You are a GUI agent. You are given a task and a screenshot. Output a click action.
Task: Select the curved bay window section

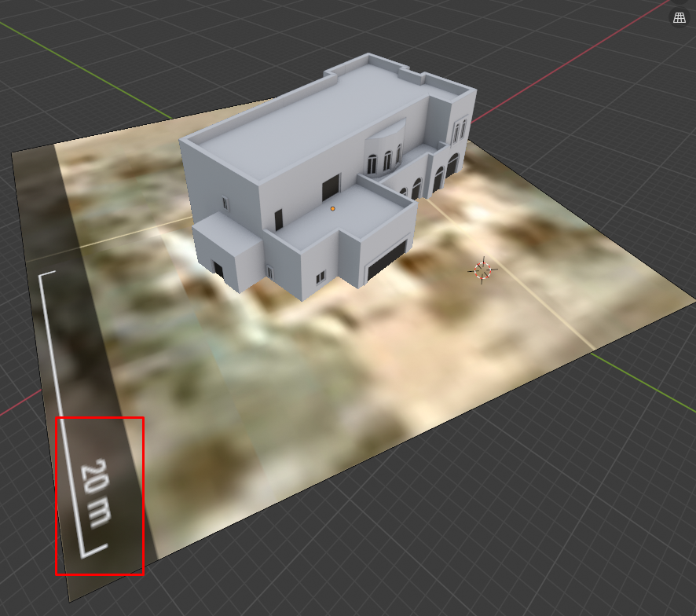coord(385,149)
